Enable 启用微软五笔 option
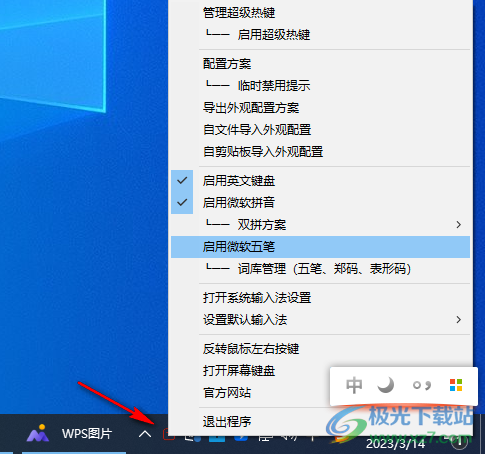This screenshot has width=485, height=454. (320, 247)
